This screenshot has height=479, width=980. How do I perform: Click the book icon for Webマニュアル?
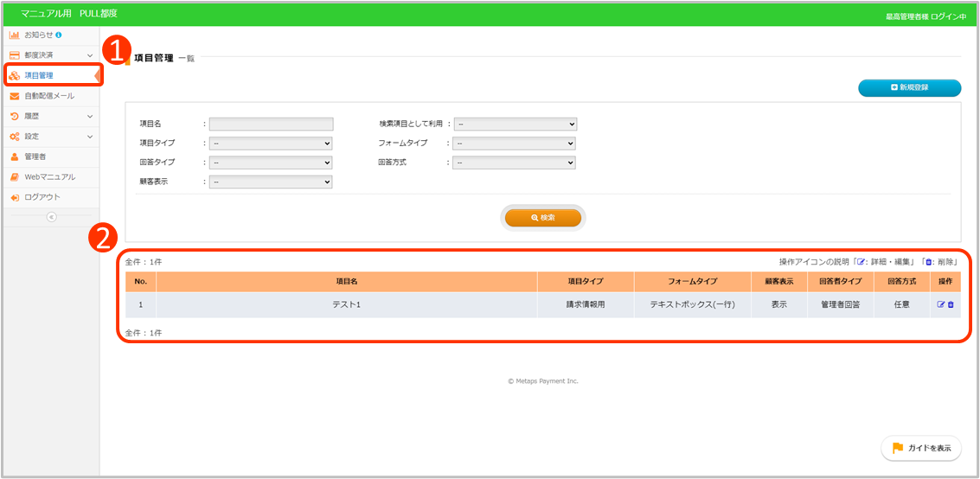[15, 177]
